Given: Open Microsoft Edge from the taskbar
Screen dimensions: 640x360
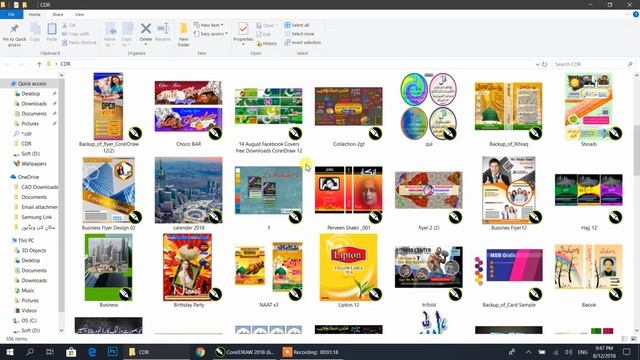Looking at the screenshot, I should pyautogui.click(x=92, y=352).
